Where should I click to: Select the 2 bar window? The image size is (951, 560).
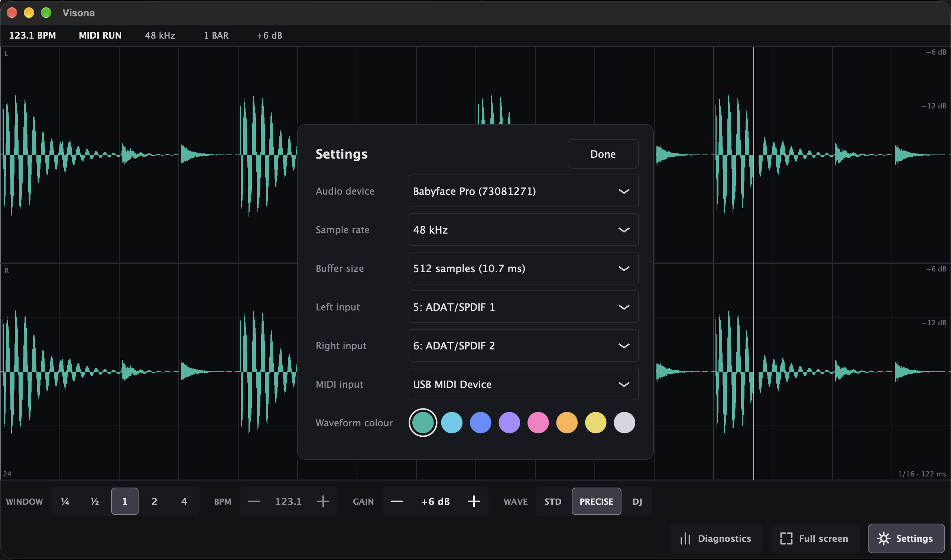154,501
